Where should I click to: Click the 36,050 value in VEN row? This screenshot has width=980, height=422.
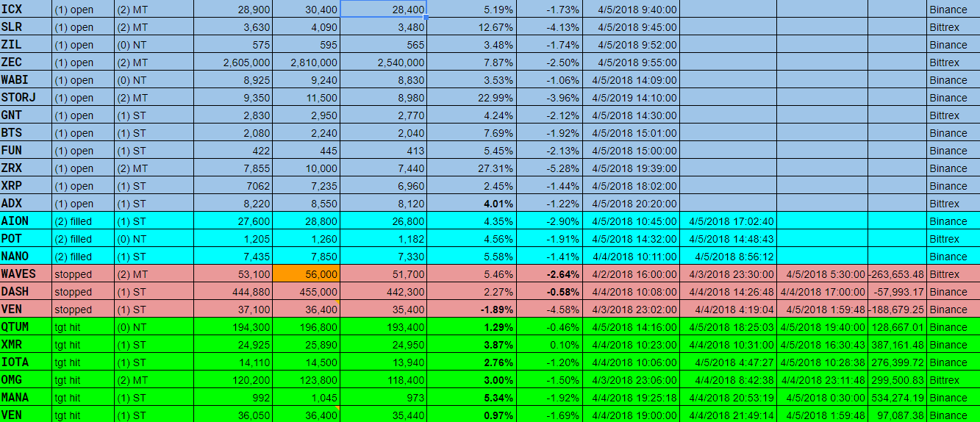[x=233, y=415]
